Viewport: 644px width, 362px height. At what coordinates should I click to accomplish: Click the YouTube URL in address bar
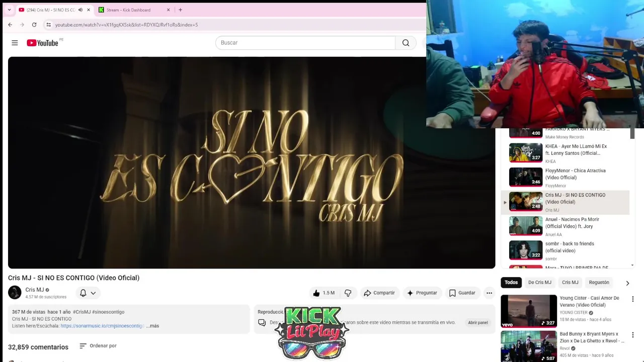126,25
